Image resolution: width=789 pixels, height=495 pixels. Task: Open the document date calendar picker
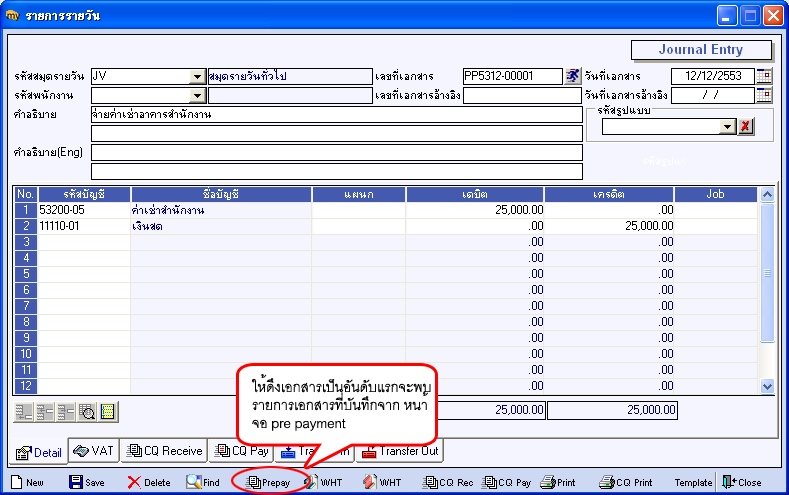(764, 76)
